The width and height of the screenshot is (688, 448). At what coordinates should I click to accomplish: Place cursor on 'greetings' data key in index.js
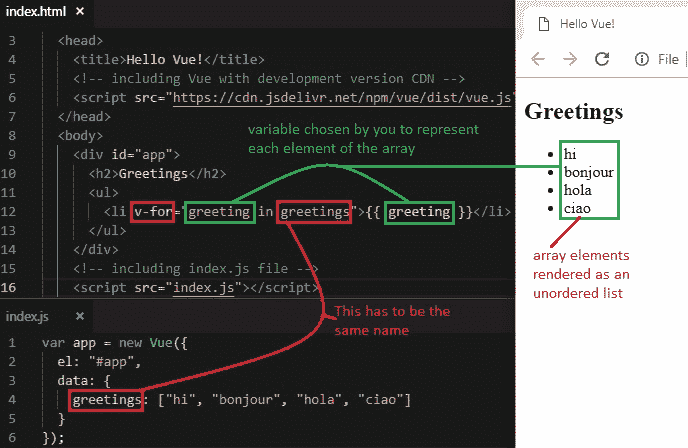[x=107, y=400]
